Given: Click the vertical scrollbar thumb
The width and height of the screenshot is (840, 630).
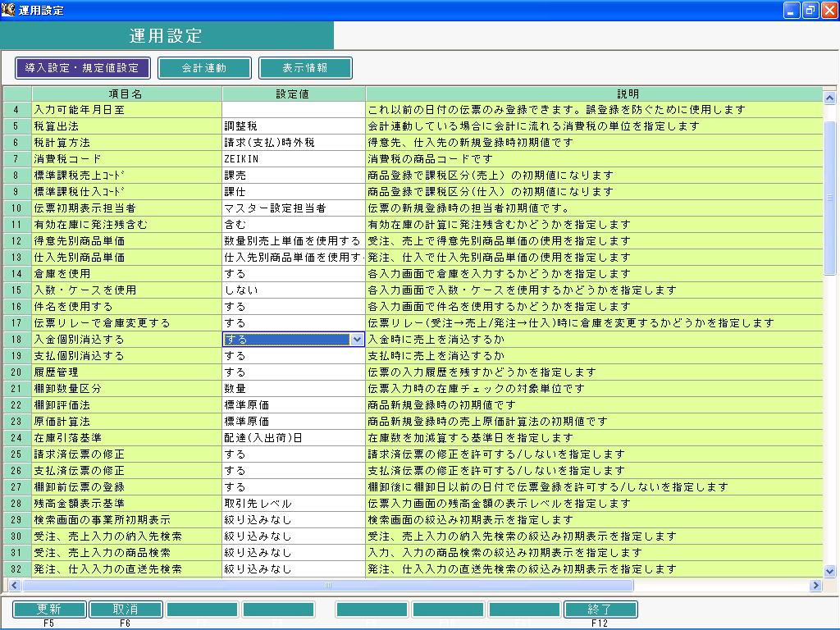Looking at the screenshot, I should click(829, 198).
